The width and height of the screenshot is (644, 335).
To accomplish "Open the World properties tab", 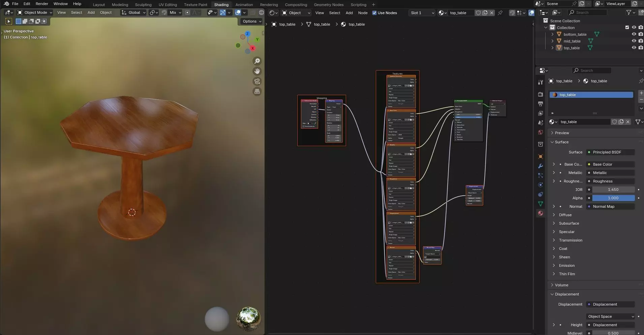I will click(x=541, y=132).
